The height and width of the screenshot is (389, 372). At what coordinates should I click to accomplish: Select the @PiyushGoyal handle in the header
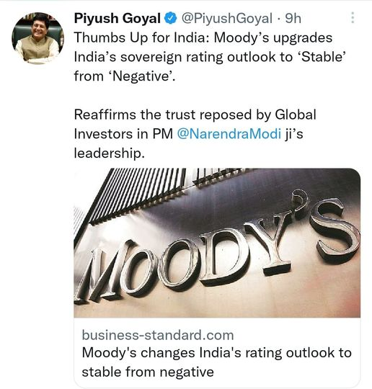226,18
